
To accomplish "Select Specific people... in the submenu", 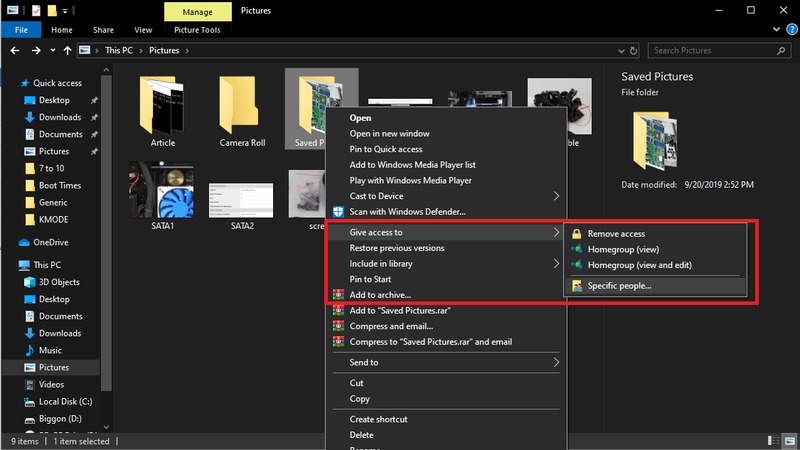I will pos(619,286).
